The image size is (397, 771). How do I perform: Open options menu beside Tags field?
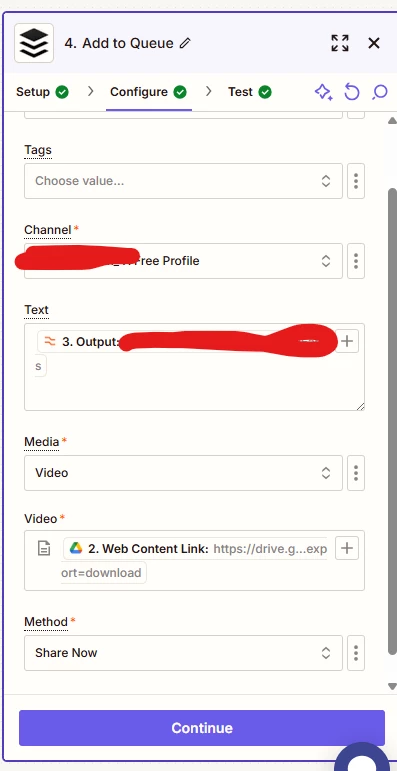356,181
